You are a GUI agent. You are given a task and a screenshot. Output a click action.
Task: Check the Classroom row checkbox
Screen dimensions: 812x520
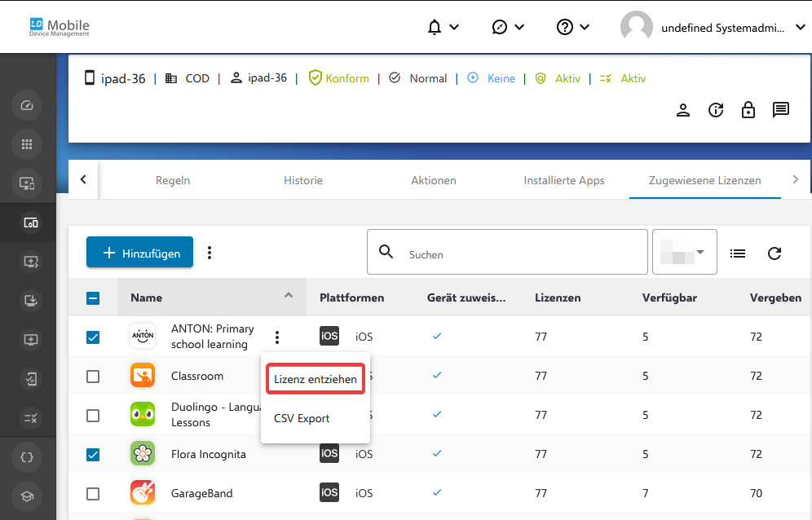(93, 377)
